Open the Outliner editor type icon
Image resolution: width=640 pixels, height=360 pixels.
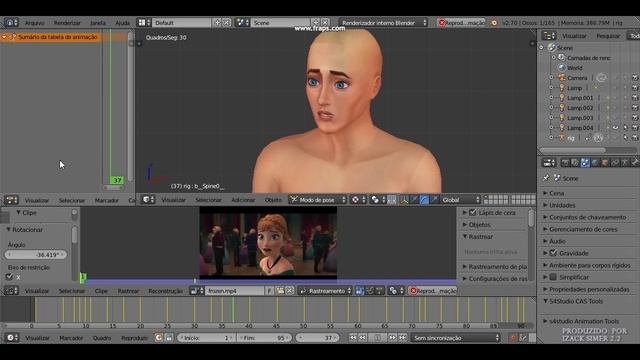click(x=549, y=36)
